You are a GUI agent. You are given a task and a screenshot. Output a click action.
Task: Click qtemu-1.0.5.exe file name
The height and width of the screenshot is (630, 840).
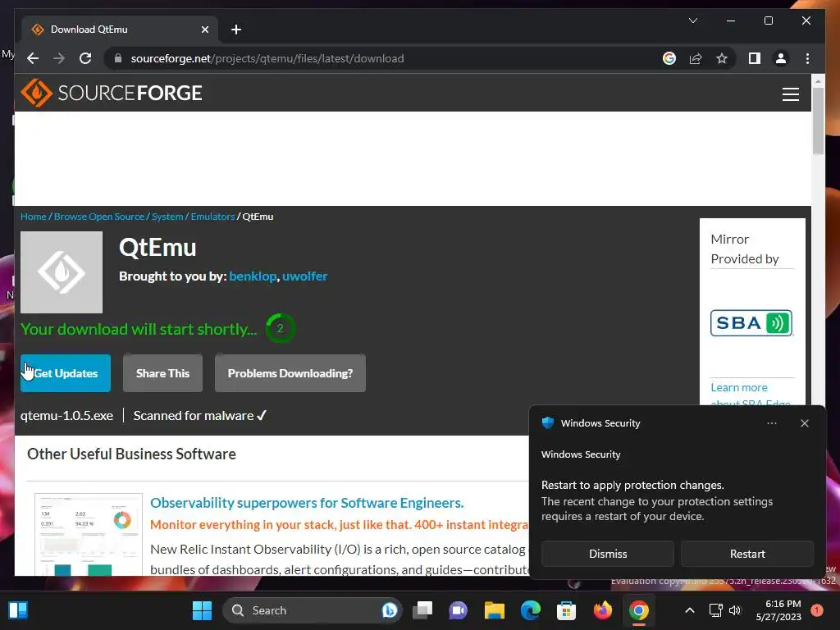click(66, 416)
